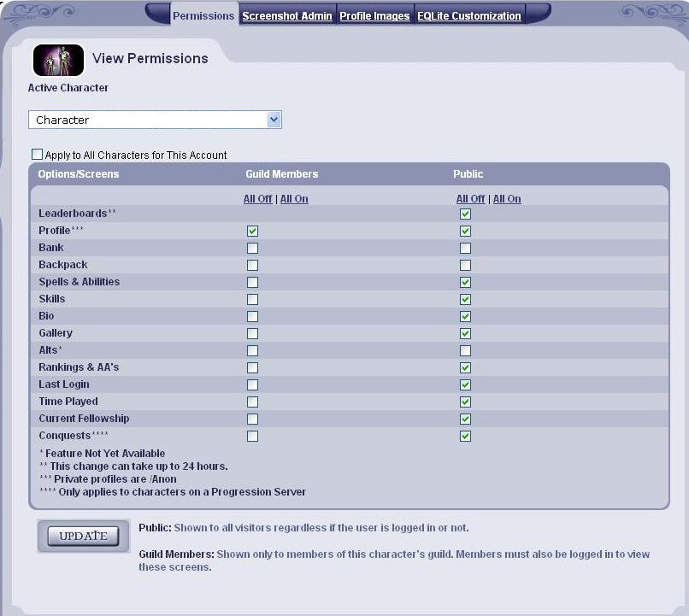Click All On under Guild Members
689x616 pixels.
point(294,199)
